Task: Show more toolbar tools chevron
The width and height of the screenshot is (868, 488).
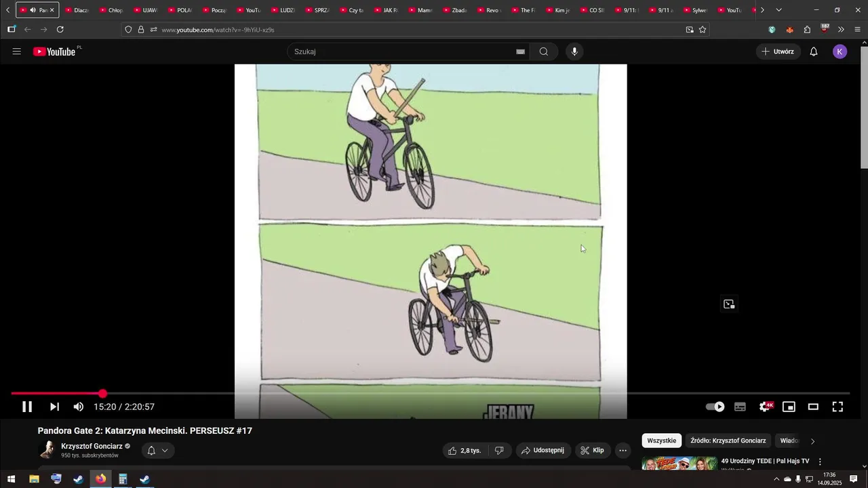Action: coord(841,29)
